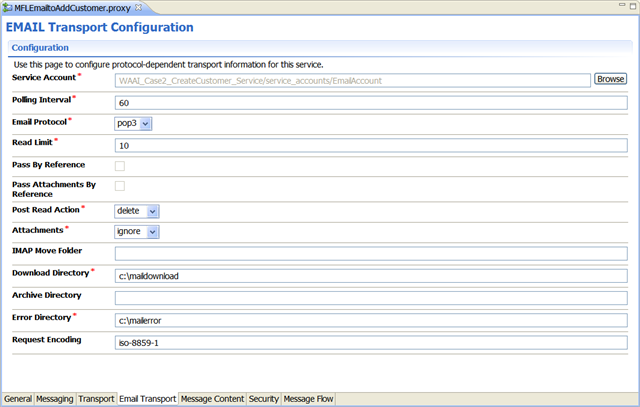Viewport: 640px width, 407px height.
Task: Toggle Pass Attachments By Reference checkbox
Action: click(x=120, y=186)
